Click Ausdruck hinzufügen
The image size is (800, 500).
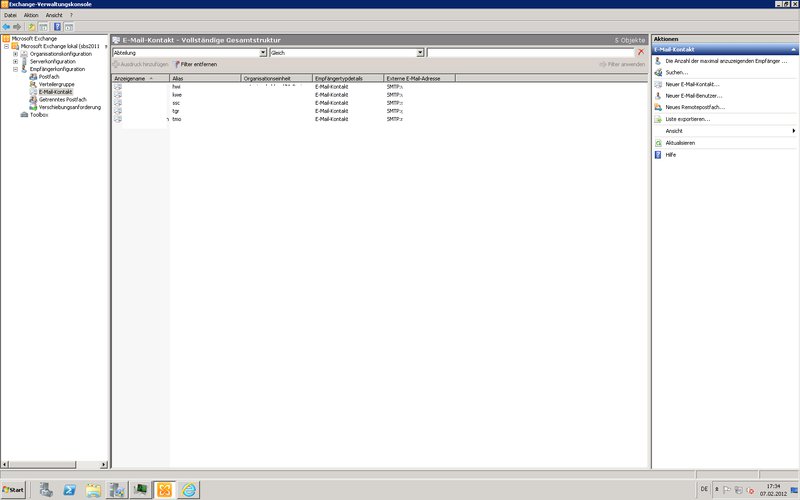(x=140, y=64)
